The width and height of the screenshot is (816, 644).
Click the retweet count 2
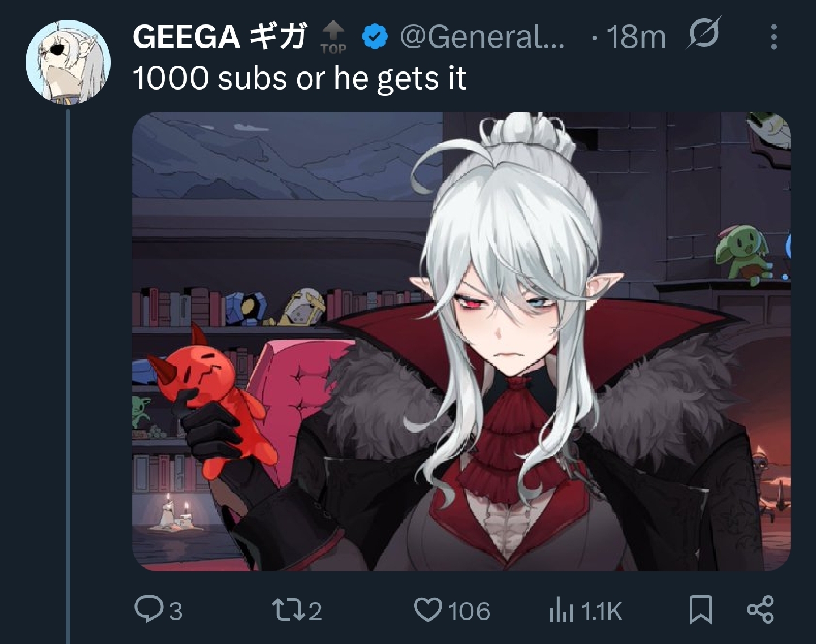pyautogui.click(x=315, y=611)
